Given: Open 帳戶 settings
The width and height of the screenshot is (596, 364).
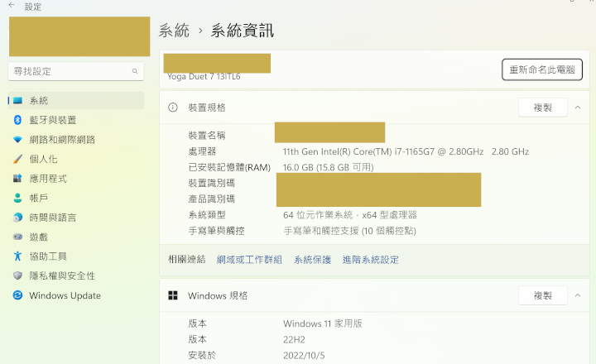Looking at the screenshot, I should point(76,198).
